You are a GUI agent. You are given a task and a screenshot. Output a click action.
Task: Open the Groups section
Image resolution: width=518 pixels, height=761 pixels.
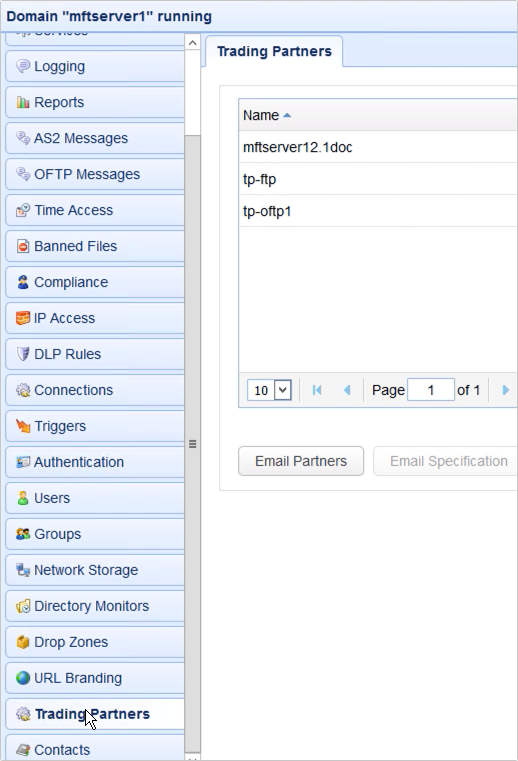(x=95, y=534)
